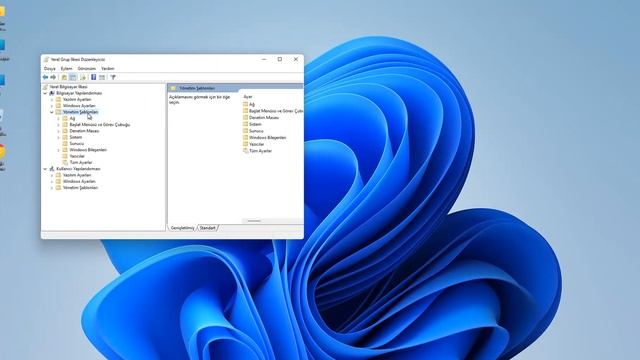Expand Yönetim Şablonları under Kullanıcı Yapılandırması
This screenshot has height=360, width=640.
[52, 188]
